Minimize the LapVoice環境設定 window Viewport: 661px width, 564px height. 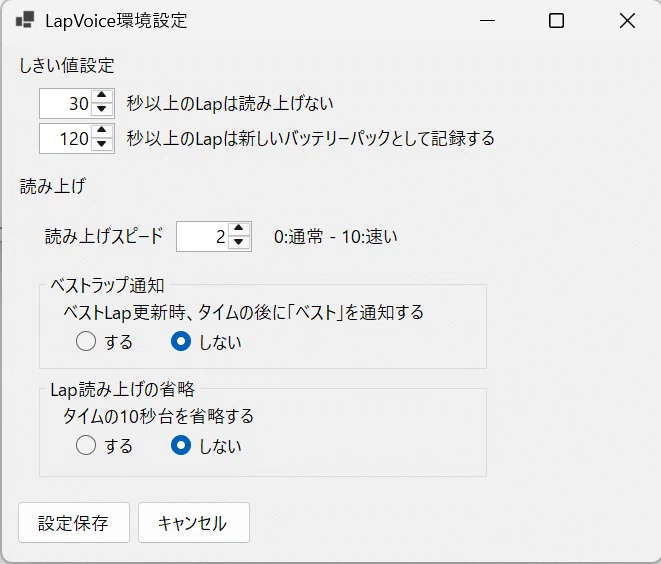[487, 20]
